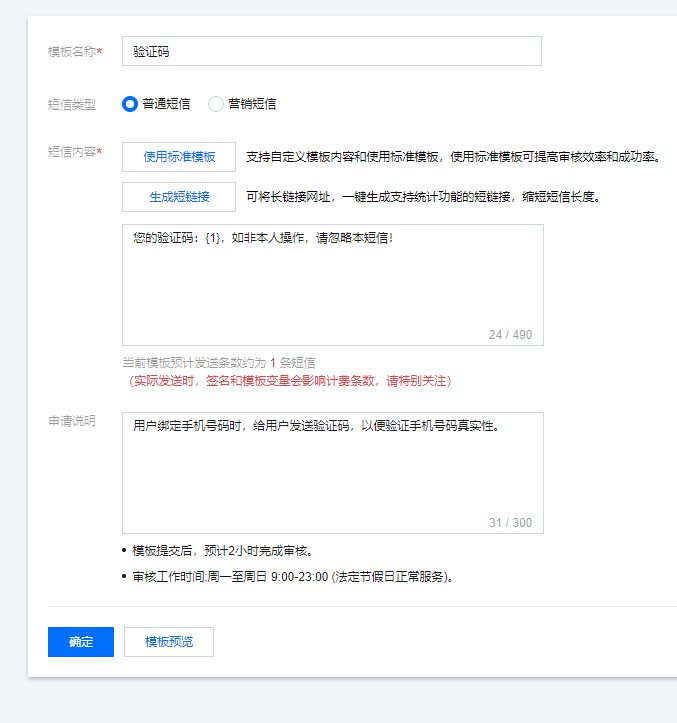Select the 营销短信 radio button
The width and height of the screenshot is (677, 723).
[x=216, y=104]
